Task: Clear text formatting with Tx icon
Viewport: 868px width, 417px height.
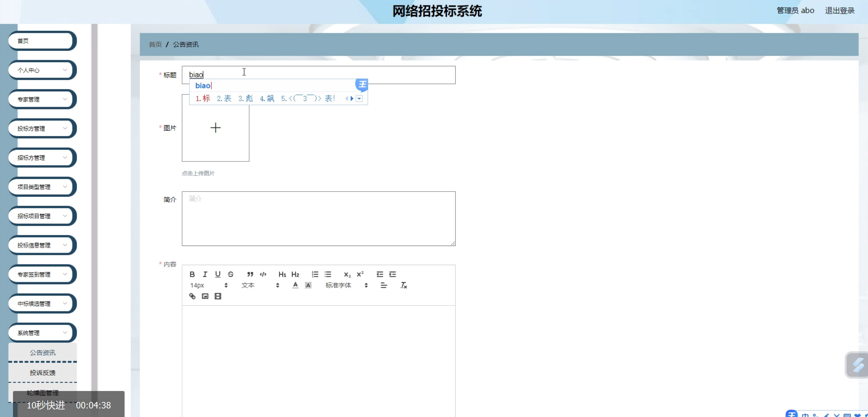Action: tap(404, 285)
